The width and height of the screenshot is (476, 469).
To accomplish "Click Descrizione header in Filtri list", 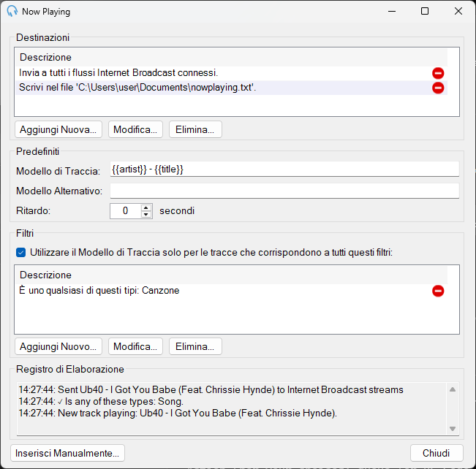I will [231, 275].
